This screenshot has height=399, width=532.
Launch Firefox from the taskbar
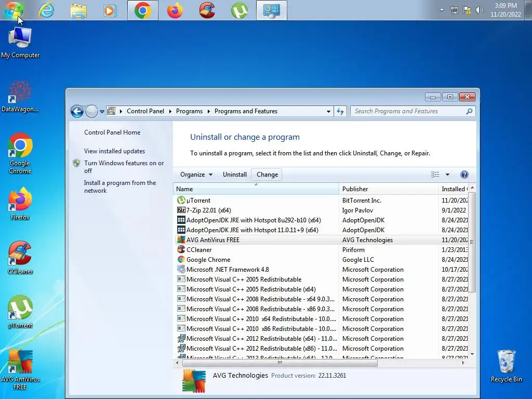point(175,10)
